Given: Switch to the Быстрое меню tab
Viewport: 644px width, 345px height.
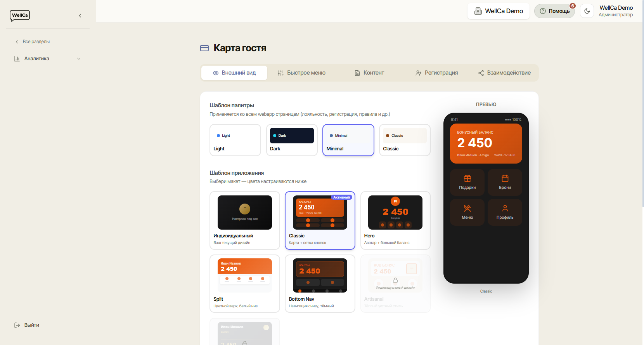Looking at the screenshot, I should pos(301,73).
